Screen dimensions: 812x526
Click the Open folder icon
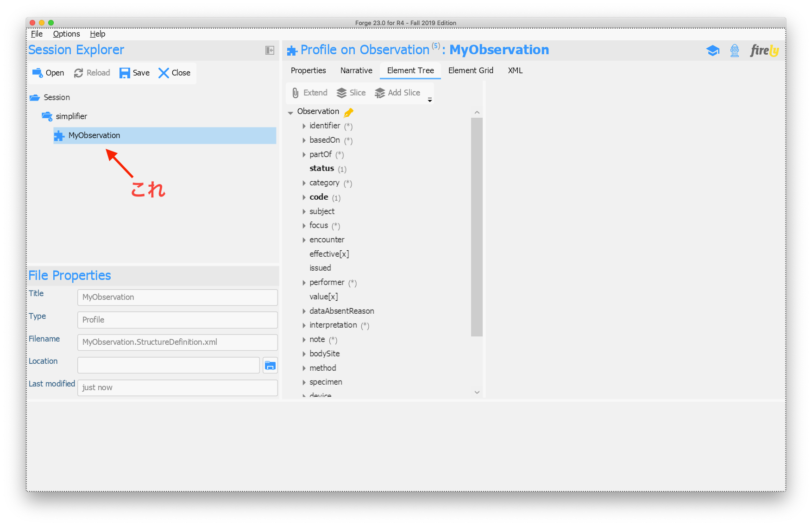(38, 73)
